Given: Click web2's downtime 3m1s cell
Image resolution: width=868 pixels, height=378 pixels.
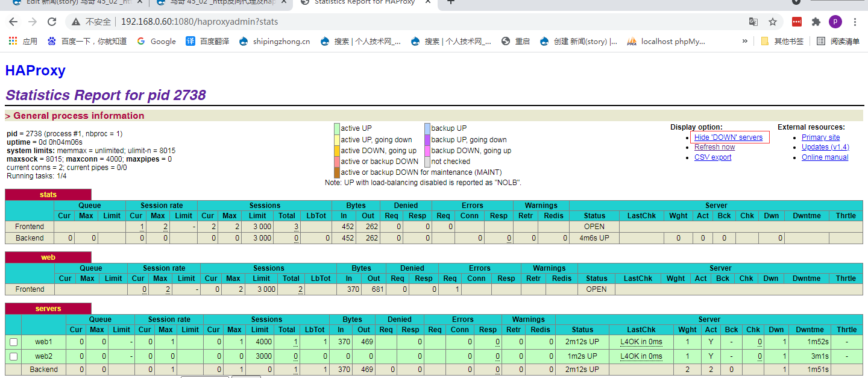Looking at the screenshot, I should tap(810, 356).
